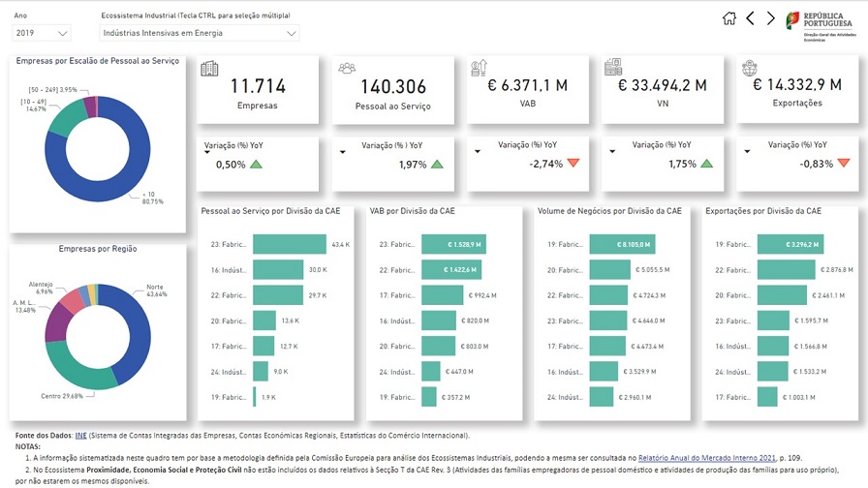Screen dimensions: 868x488
Task: Click the € 4.646,0 M value in Volume de Negócios
Action: pyautogui.click(x=649, y=320)
